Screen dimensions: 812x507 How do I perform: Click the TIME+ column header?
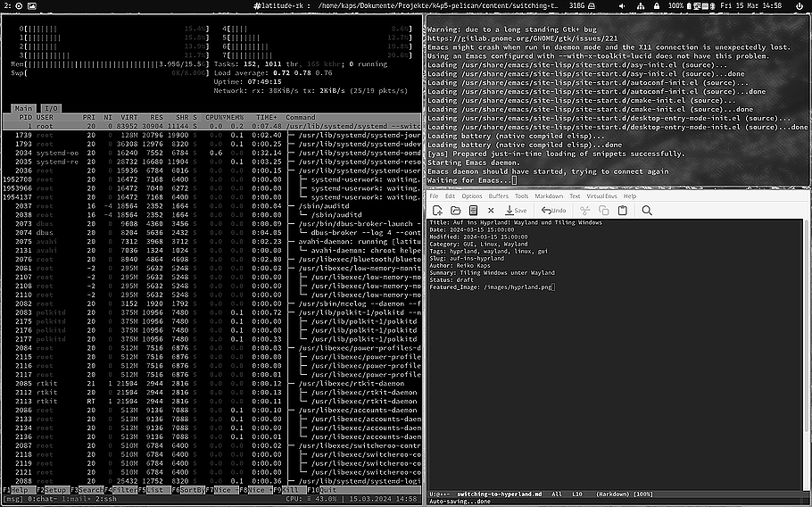(268, 117)
